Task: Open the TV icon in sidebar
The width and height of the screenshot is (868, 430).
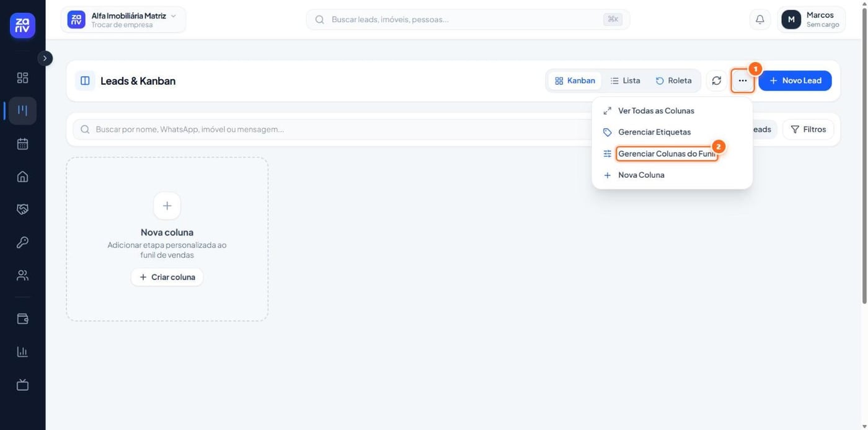Action: point(22,385)
